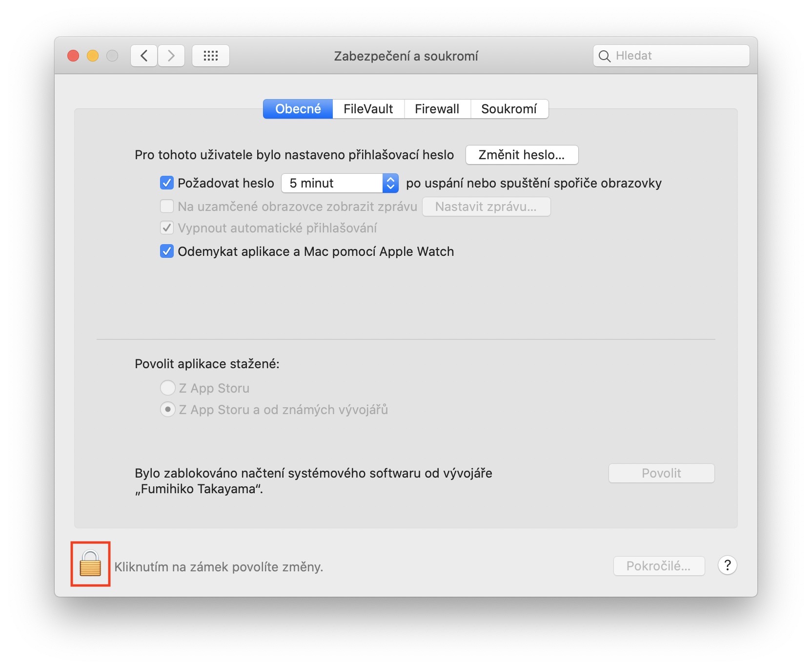Toggle Odemykat aplikace a Mac pomocí Apple Watch
The height and width of the screenshot is (669, 812).
167,251
